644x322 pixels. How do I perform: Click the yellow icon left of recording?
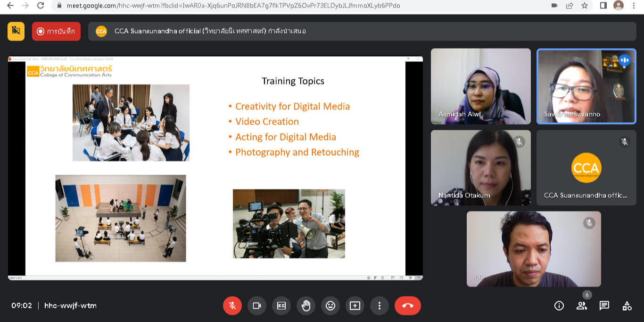(16, 31)
